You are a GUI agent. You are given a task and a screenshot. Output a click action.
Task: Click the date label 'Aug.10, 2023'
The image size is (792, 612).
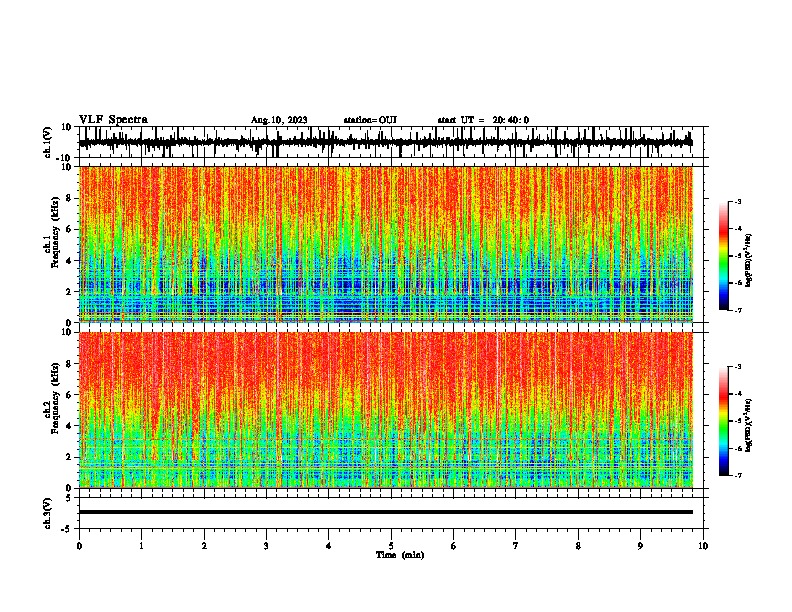pyautogui.click(x=279, y=120)
